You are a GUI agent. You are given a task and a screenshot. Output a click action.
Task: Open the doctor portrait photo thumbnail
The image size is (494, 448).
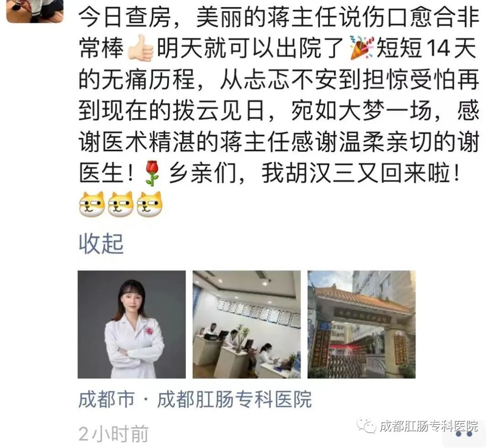(x=132, y=324)
